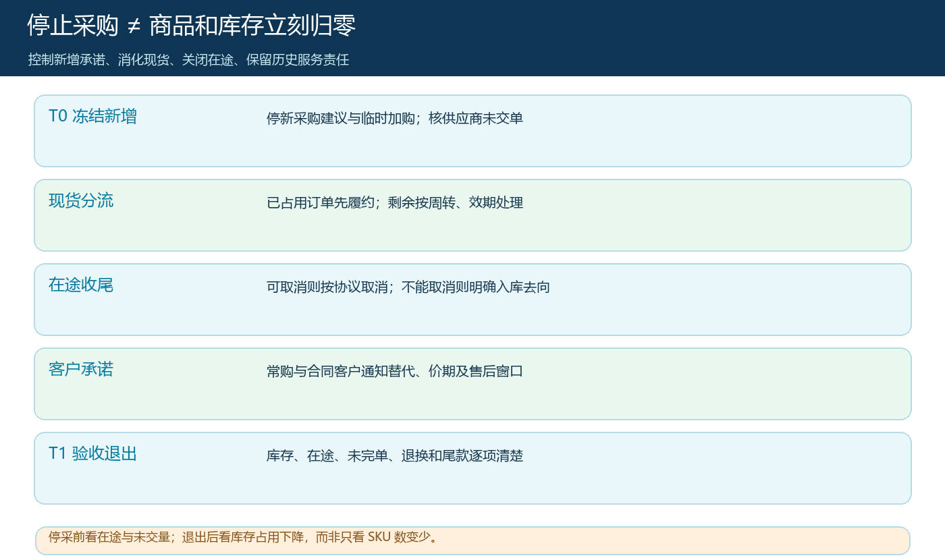945x560 pixels.
Task: Click the text "库存、在途、未完单、退换和尾款逐项清楚"
Action: [395, 455]
